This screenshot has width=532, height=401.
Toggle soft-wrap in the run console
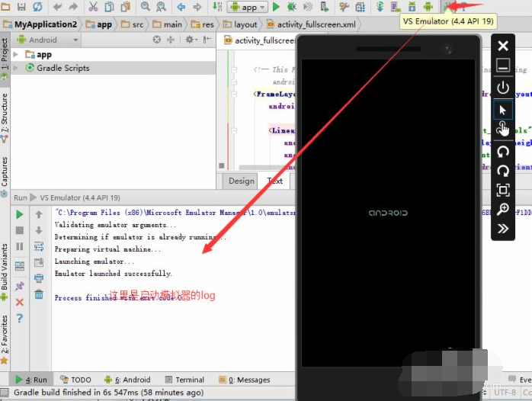click(x=39, y=246)
